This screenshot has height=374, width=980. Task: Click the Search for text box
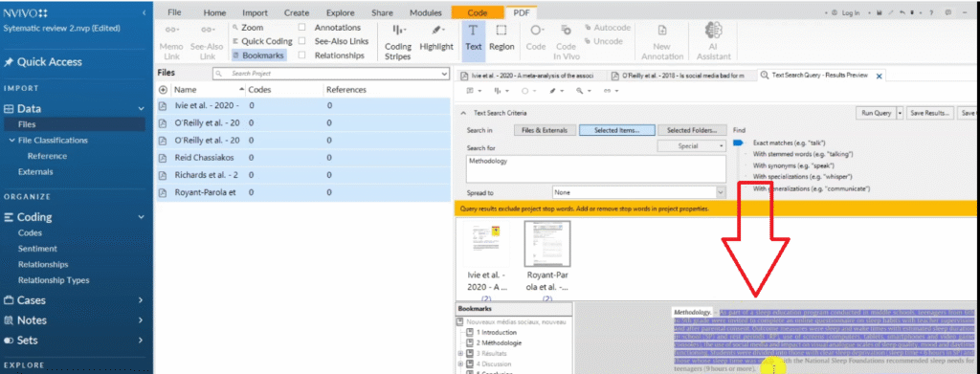pos(596,168)
